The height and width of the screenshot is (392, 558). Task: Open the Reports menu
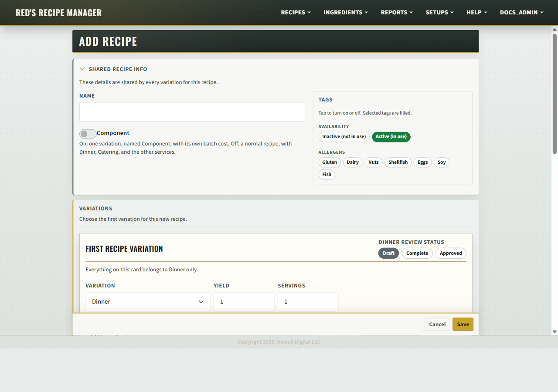pos(397,12)
